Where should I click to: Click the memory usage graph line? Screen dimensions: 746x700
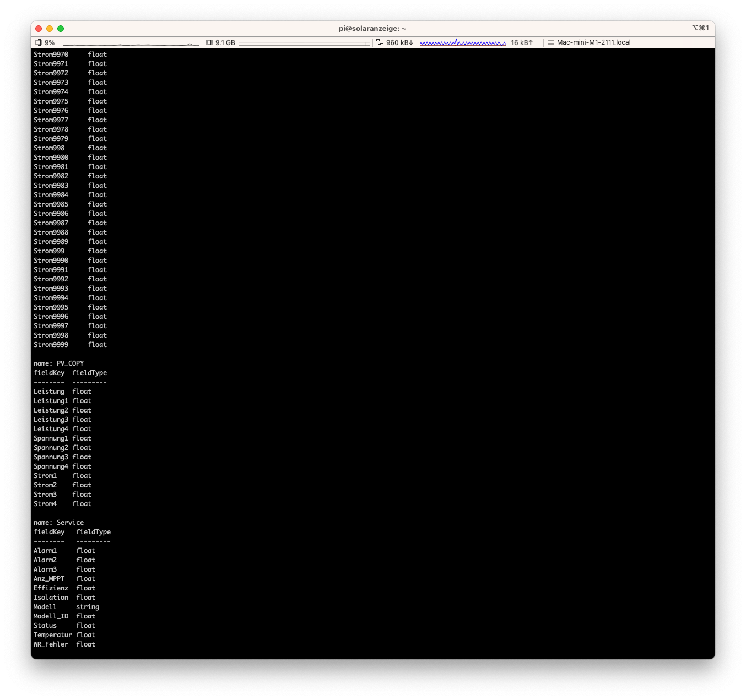[304, 42]
